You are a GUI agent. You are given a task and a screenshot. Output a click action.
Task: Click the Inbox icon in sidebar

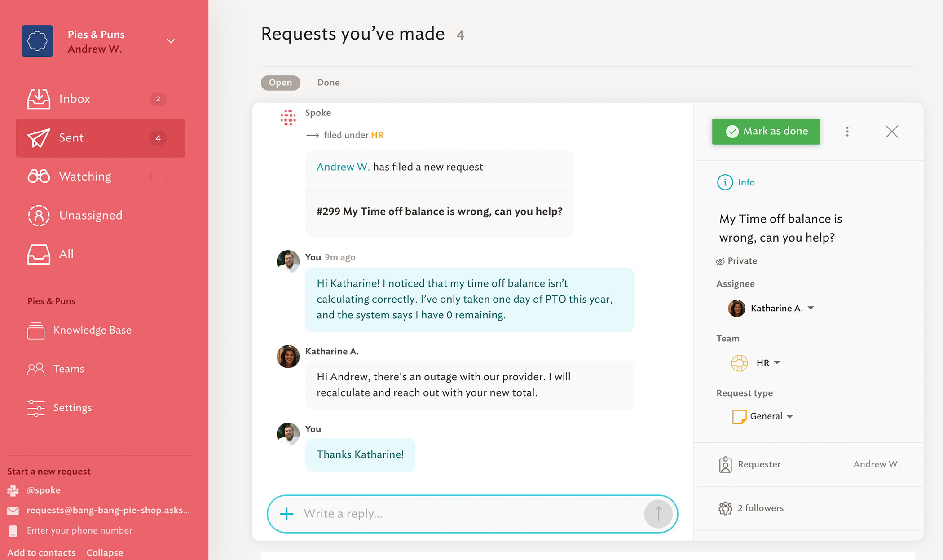39,99
